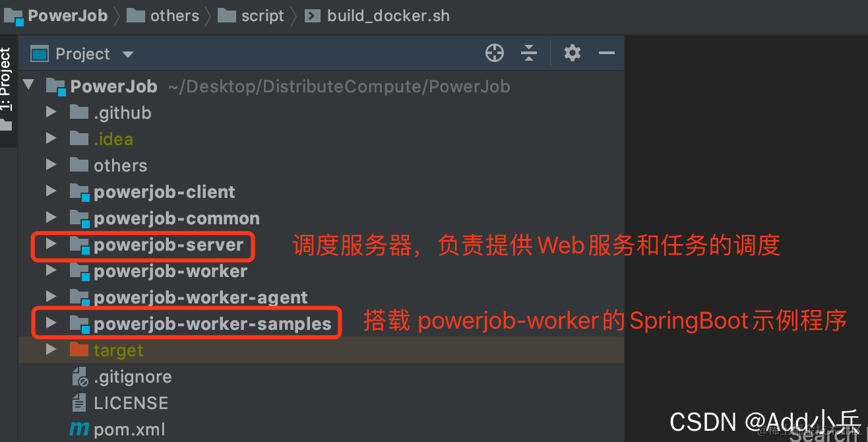Select powerjob-client module
The image size is (868, 442).
(164, 192)
